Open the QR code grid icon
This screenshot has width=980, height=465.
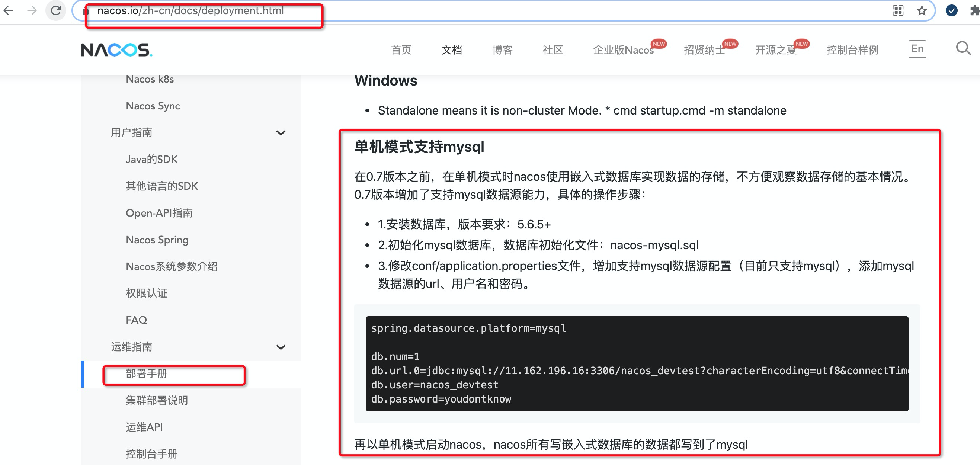(898, 11)
